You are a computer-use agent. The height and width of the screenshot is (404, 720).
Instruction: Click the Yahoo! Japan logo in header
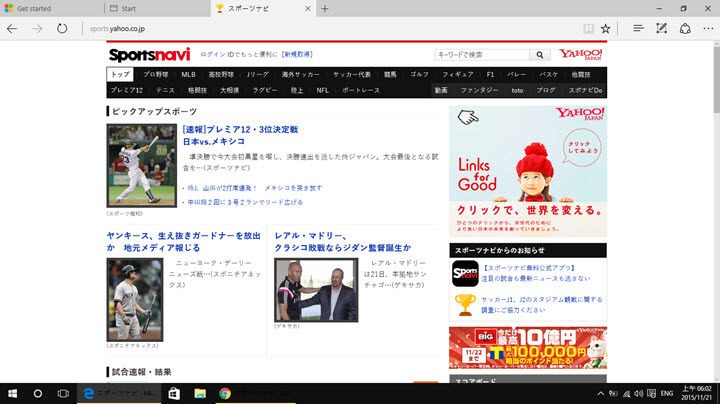[580, 54]
